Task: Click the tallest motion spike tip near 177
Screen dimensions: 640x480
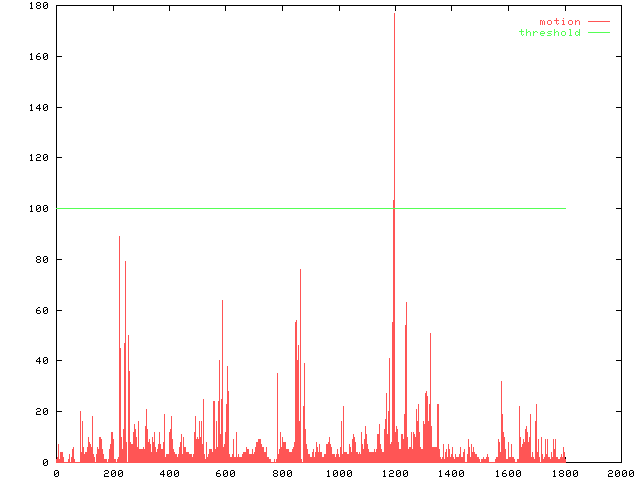Action: click(394, 14)
